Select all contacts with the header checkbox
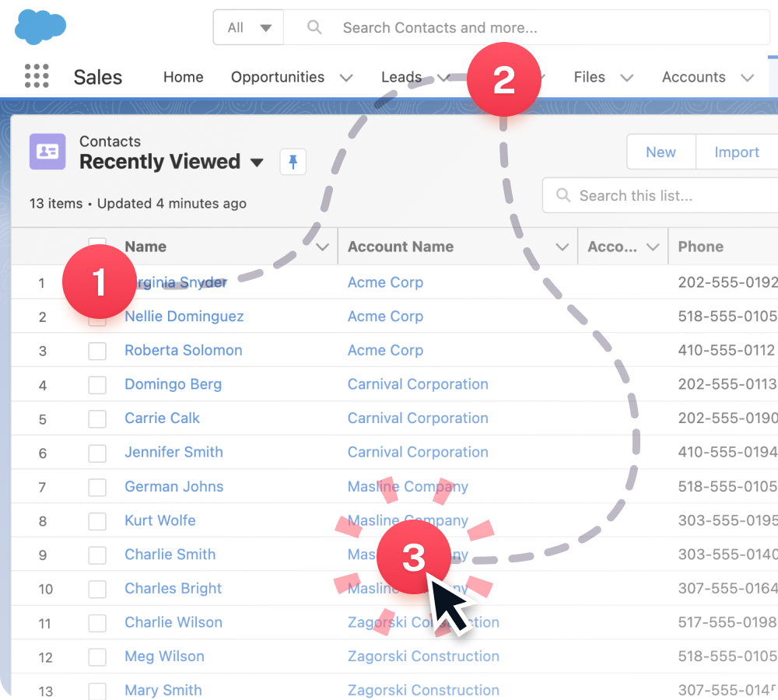Image resolution: width=778 pixels, height=700 pixels. pyautogui.click(x=97, y=243)
